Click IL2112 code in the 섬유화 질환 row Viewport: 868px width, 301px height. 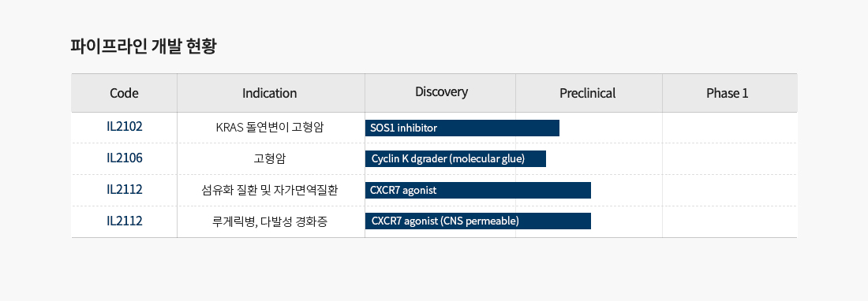125,189
